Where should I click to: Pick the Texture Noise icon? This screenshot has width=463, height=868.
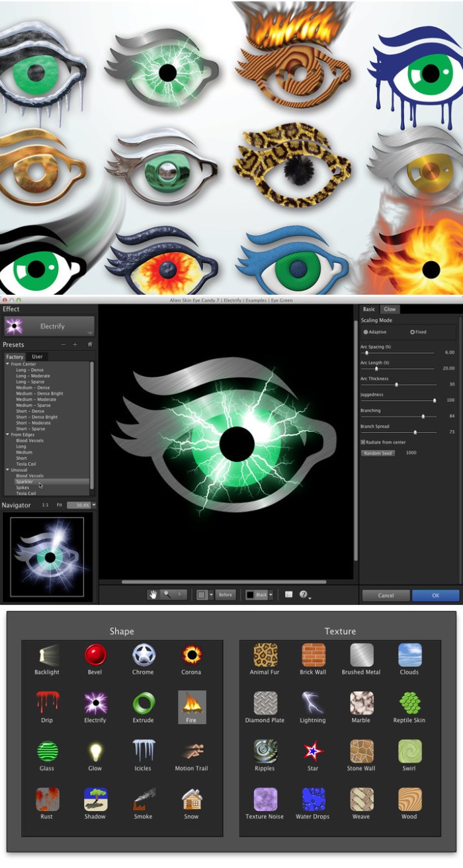coord(265,799)
